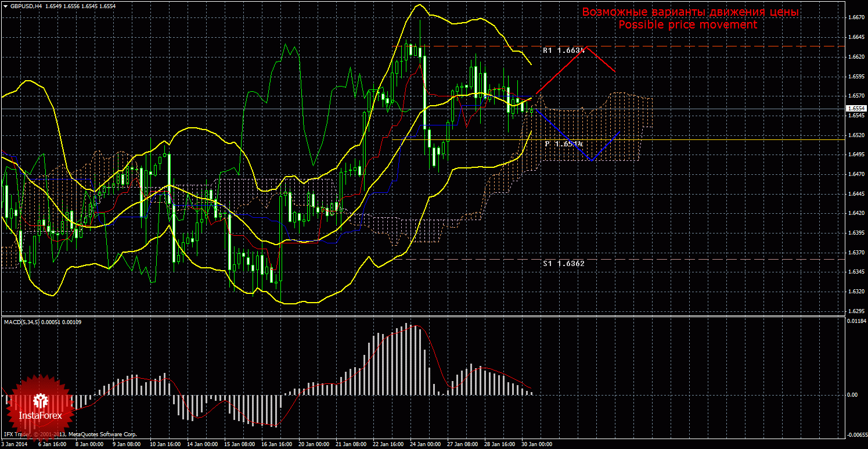Screen dimensions: 868x449
Task: Click the 1.6445 price axis value
Action: point(856,194)
